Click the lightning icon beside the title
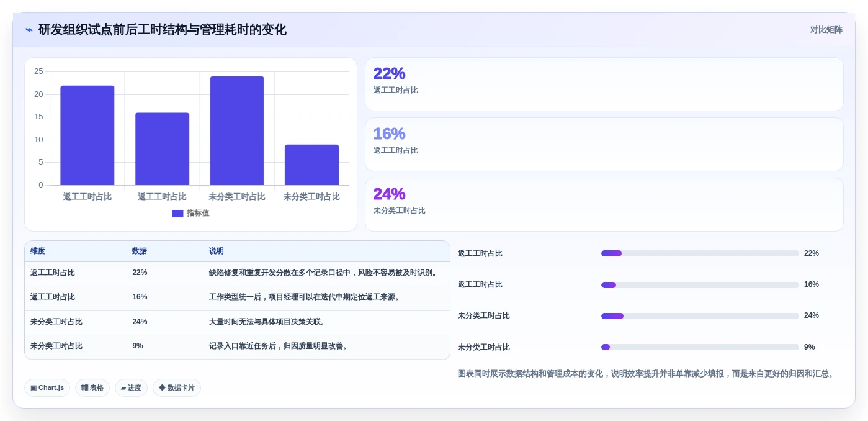Screen dimensions: 868x421 (29, 30)
